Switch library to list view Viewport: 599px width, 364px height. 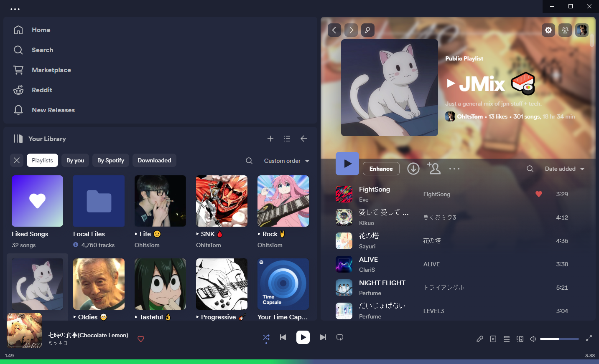[x=287, y=139]
